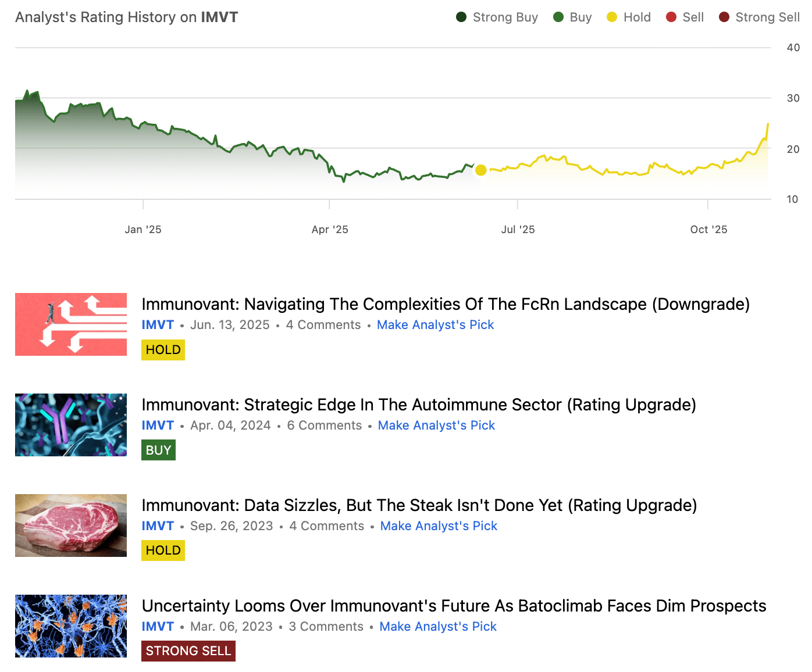Image resolution: width=812 pixels, height=672 pixels.
Task: Click the 'Oct '25' chart axis label
Action: click(x=708, y=230)
